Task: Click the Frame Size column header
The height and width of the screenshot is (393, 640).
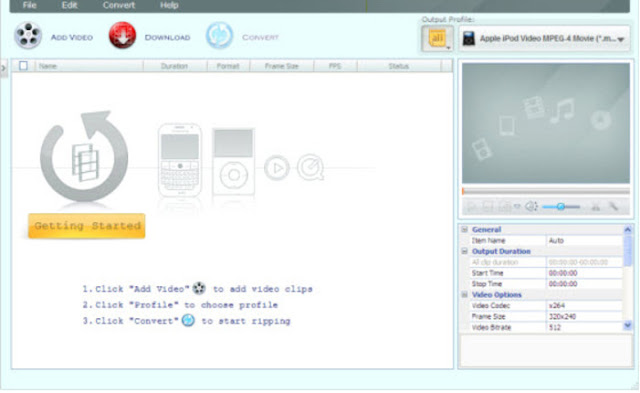Action: 282,66
